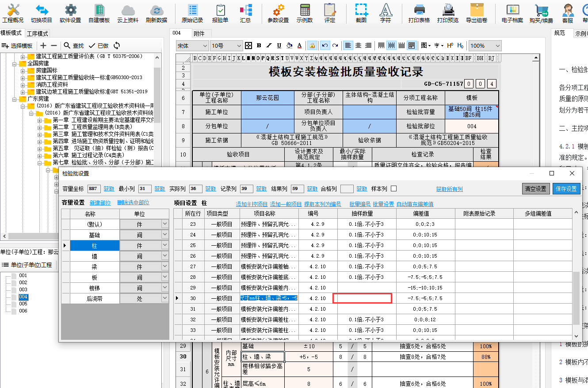Open the 原始记录 original records tool
The image size is (588, 388).
point(192,13)
